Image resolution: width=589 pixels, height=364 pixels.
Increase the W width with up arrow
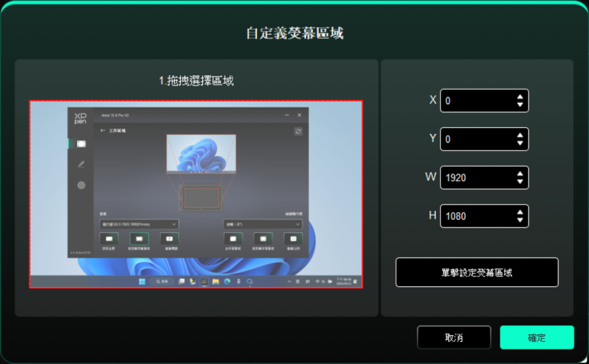point(520,173)
